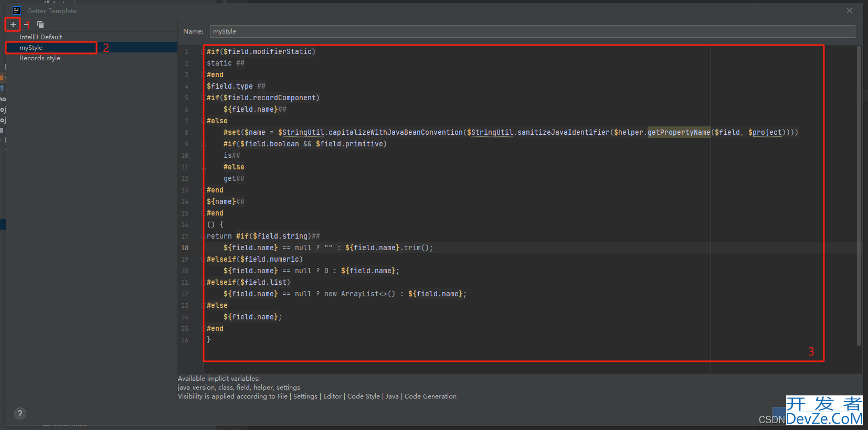
Task: Click 'Settings' in the visibility hint
Action: point(305,396)
